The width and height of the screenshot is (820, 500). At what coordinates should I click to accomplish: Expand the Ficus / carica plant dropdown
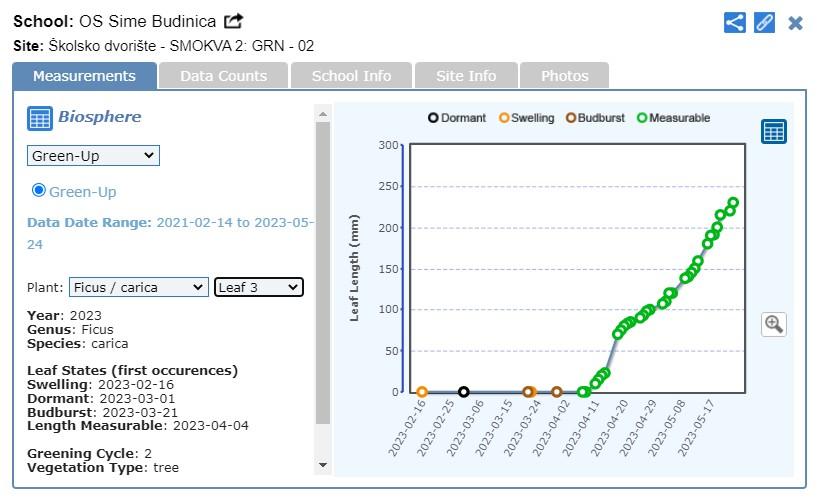(139, 287)
